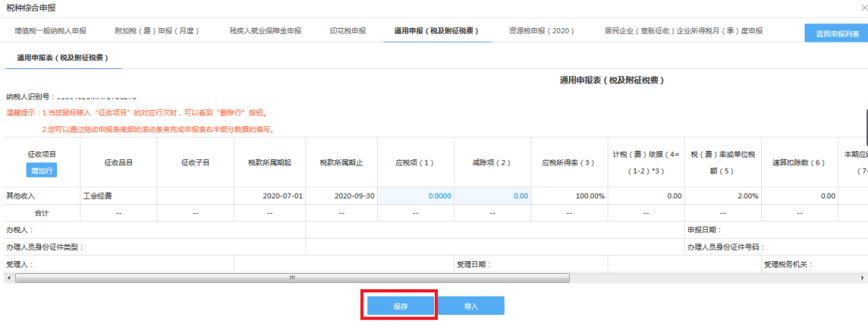Viewport: 868px width, 327px height.
Task: Click the 通用申报表（税及附征税费） form title
Action: [611, 81]
